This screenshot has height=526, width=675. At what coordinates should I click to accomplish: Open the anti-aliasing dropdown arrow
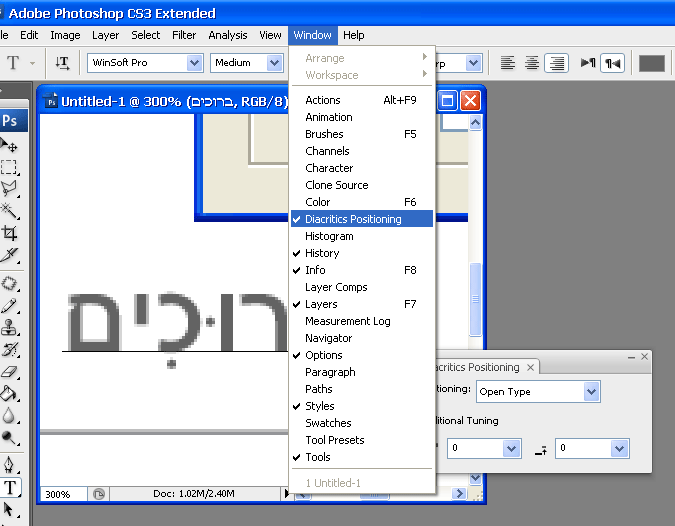point(473,63)
